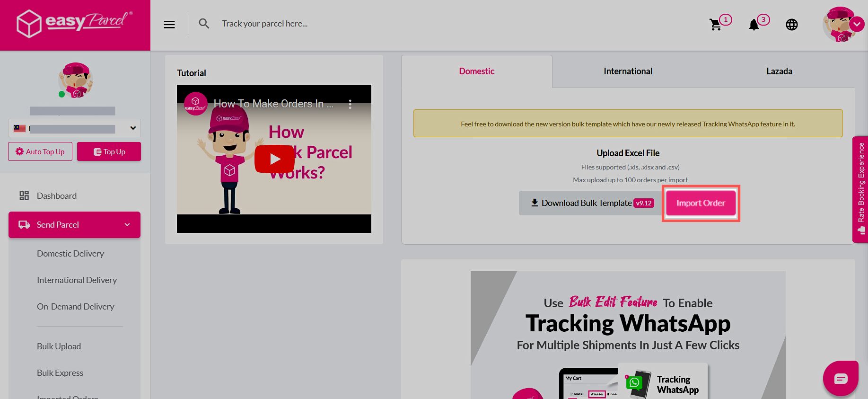868x399 pixels.
Task: Open Bulk Express page
Action: pyautogui.click(x=60, y=373)
